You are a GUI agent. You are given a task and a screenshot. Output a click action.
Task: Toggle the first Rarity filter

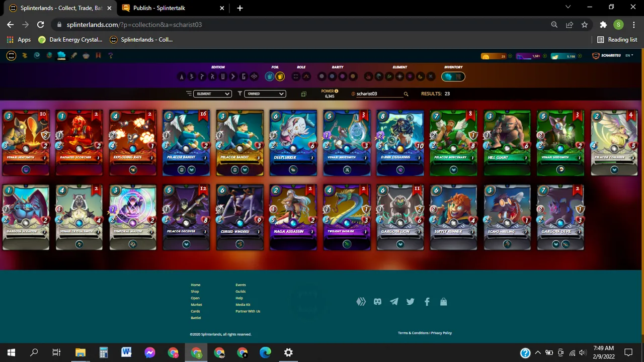tap(322, 76)
